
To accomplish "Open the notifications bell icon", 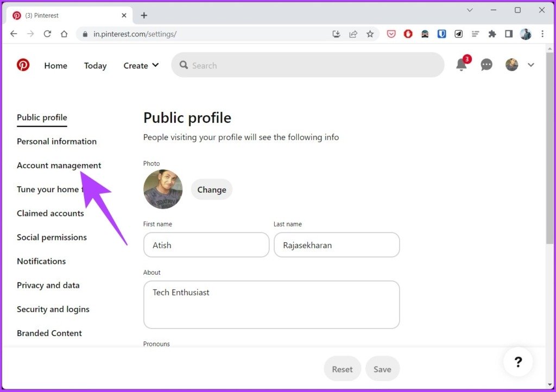I will point(462,65).
